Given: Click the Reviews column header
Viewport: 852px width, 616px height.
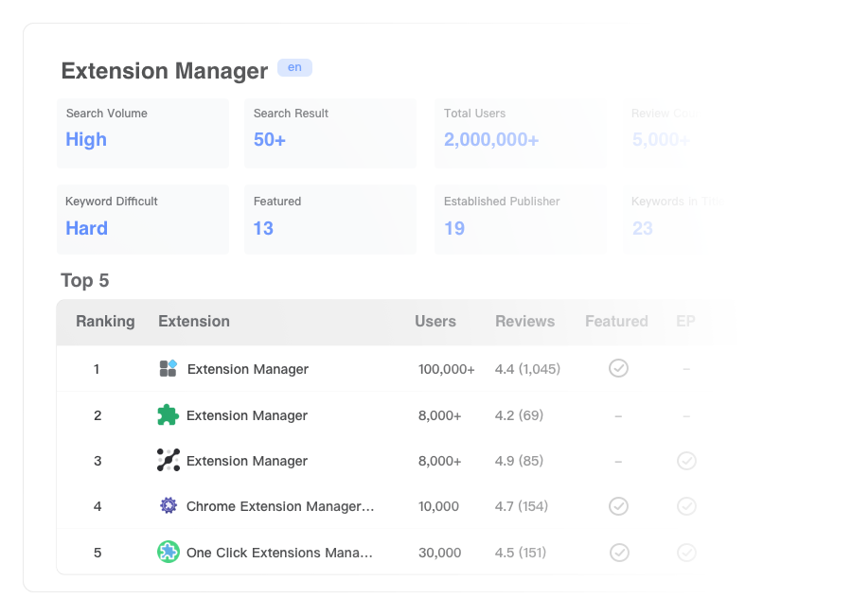Looking at the screenshot, I should [524, 321].
